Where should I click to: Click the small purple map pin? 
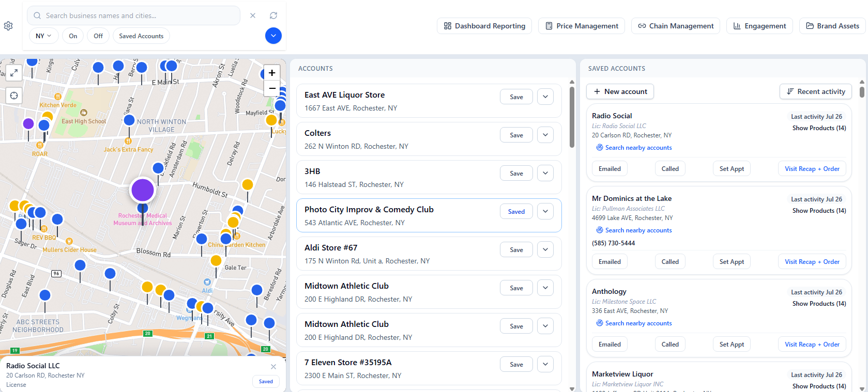(28, 123)
